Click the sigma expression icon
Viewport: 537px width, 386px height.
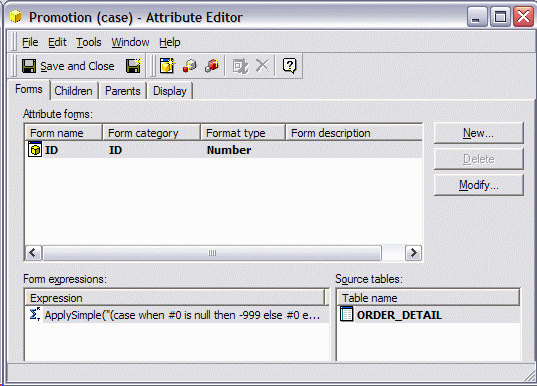tap(35, 314)
